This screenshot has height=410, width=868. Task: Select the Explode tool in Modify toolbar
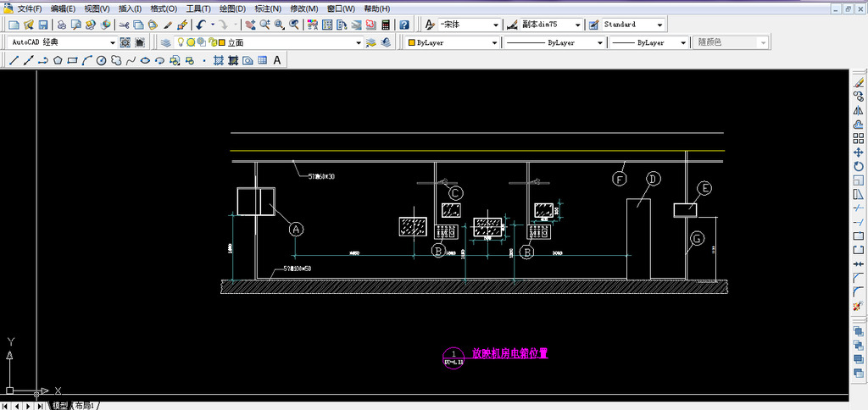859,306
